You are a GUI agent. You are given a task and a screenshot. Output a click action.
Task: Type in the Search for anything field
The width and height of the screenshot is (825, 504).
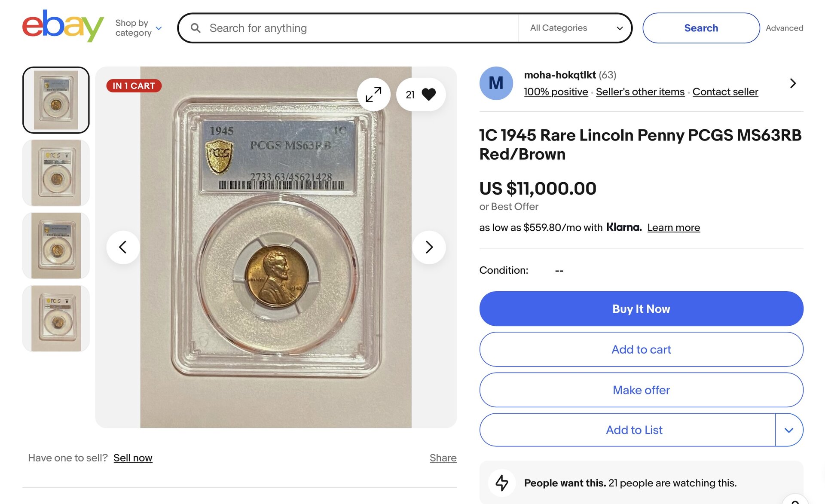pos(361,28)
